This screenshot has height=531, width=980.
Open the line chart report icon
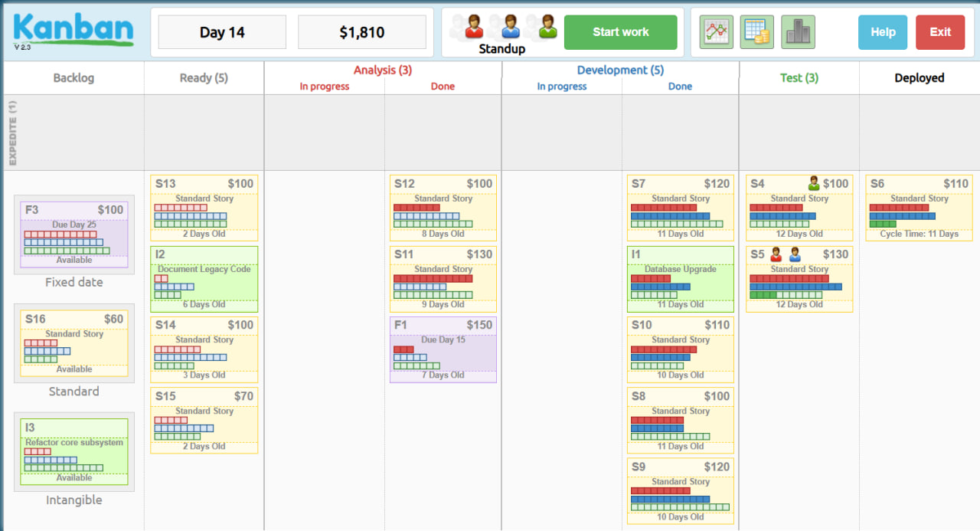click(x=716, y=32)
